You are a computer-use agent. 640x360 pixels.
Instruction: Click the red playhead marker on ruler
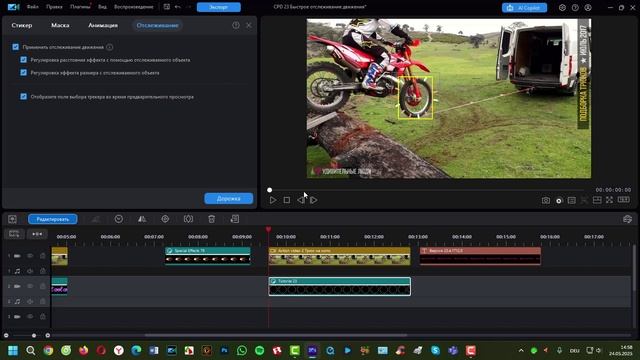tap(269, 230)
